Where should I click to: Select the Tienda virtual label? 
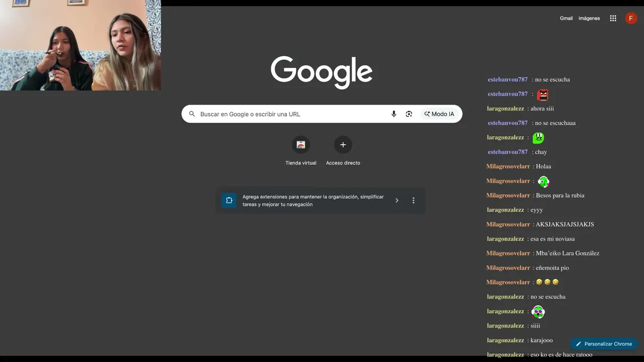[301, 163]
